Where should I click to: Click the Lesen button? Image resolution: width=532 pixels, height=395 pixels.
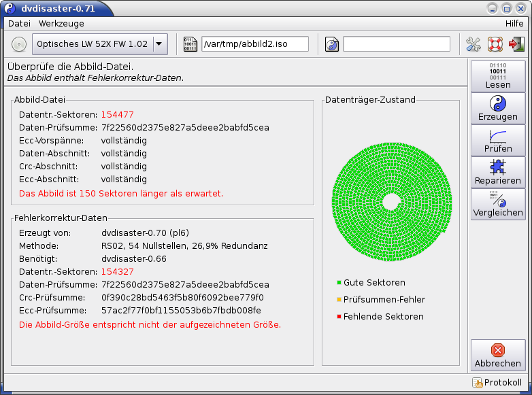coord(498,76)
